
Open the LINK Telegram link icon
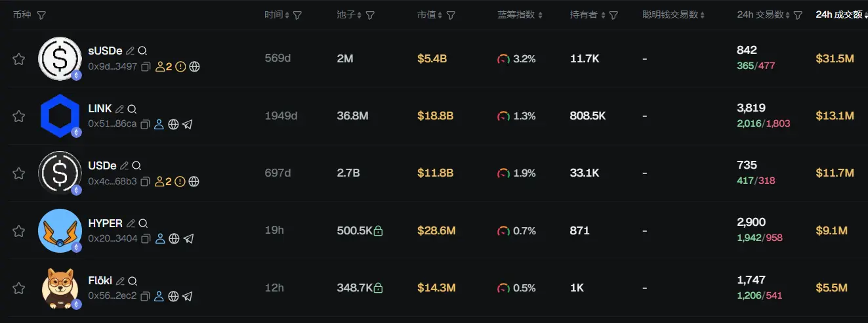coord(188,124)
